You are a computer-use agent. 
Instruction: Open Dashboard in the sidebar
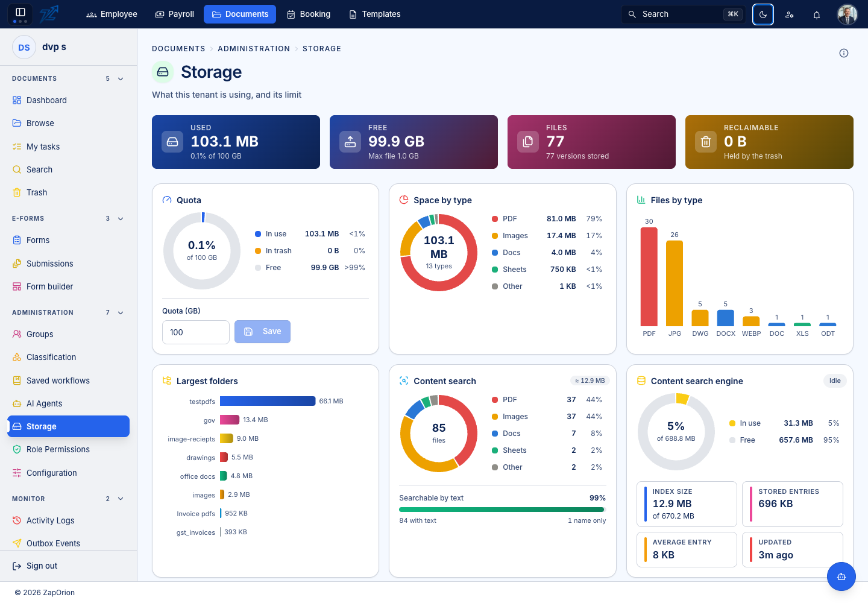68,100
